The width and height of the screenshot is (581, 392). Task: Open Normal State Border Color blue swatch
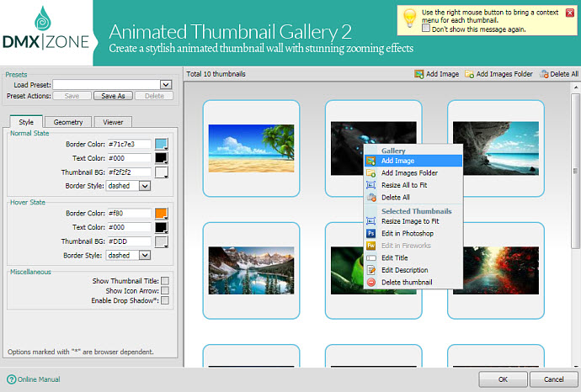(x=161, y=144)
